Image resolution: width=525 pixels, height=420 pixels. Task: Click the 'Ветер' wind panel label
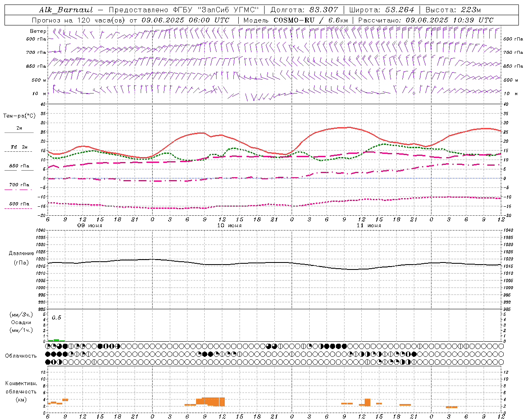click(38, 31)
